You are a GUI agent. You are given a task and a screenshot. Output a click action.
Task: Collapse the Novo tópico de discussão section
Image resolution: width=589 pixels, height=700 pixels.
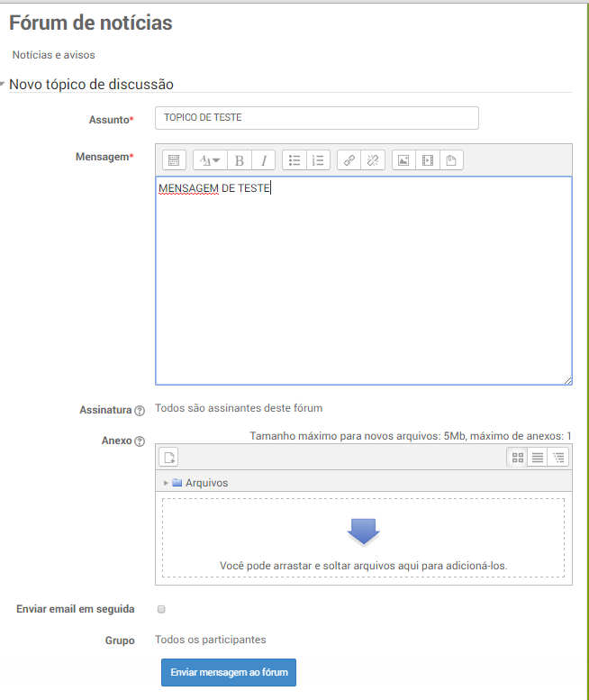[x=4, y=84]
